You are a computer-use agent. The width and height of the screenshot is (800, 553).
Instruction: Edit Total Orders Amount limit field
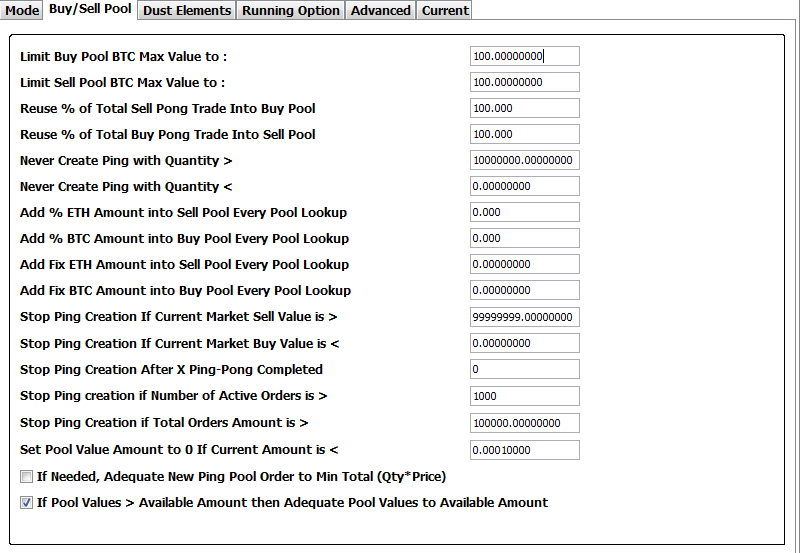pyautogui.click(x=524, y=423)
